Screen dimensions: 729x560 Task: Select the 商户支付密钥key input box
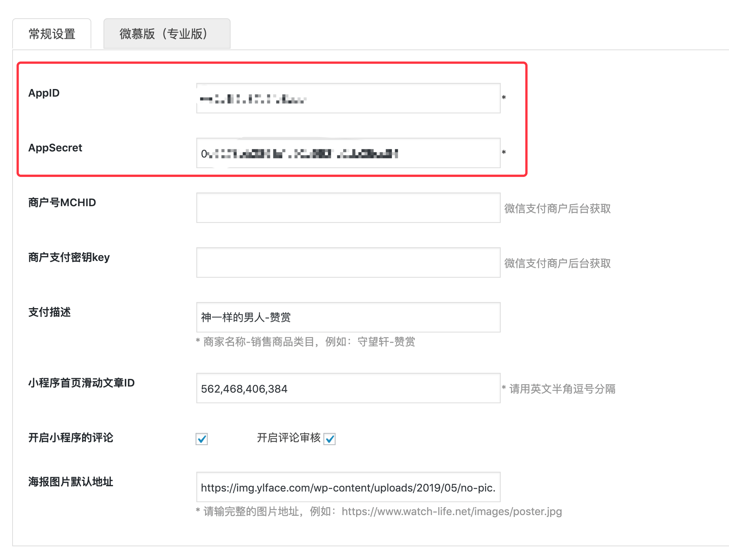click(348, 262)
